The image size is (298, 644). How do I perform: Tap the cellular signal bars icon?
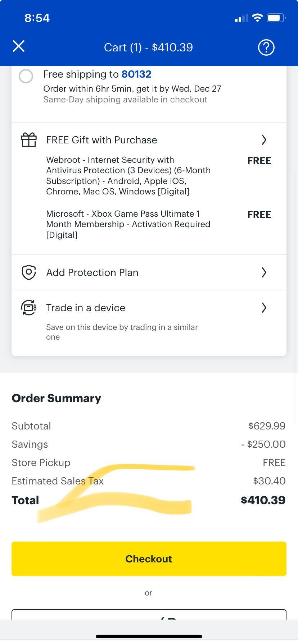tap(240, 18)
